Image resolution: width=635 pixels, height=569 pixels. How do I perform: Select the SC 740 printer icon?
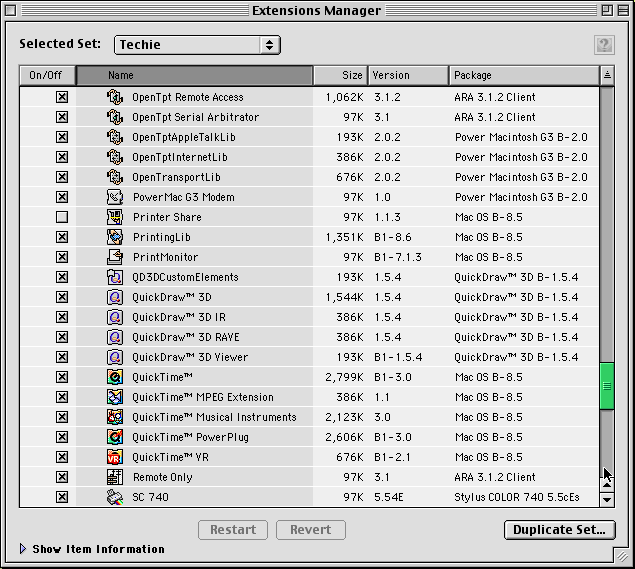coord(115,497)
